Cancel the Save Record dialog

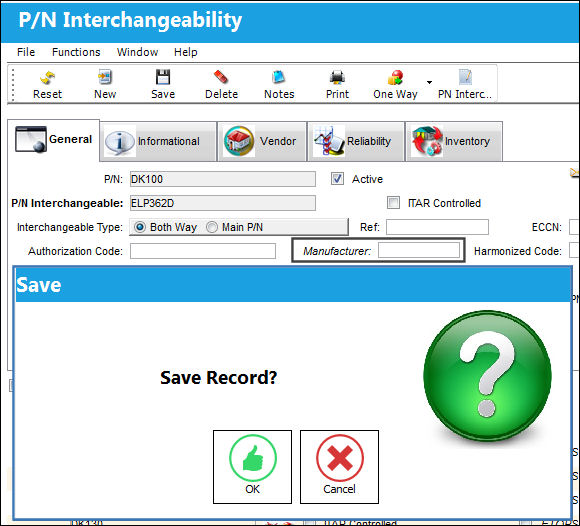pyautogui.click(x=339, y=467)
